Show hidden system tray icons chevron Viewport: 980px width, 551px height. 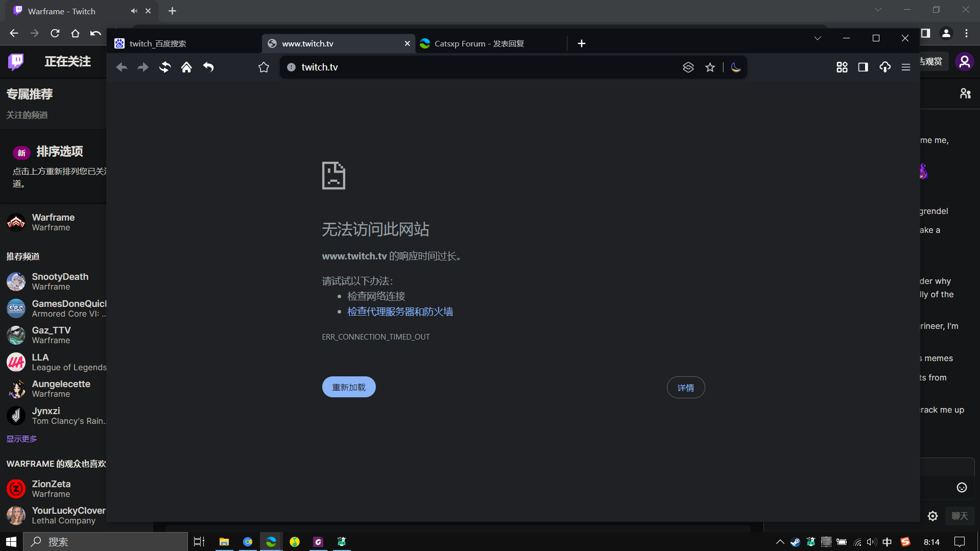(780, 542)
